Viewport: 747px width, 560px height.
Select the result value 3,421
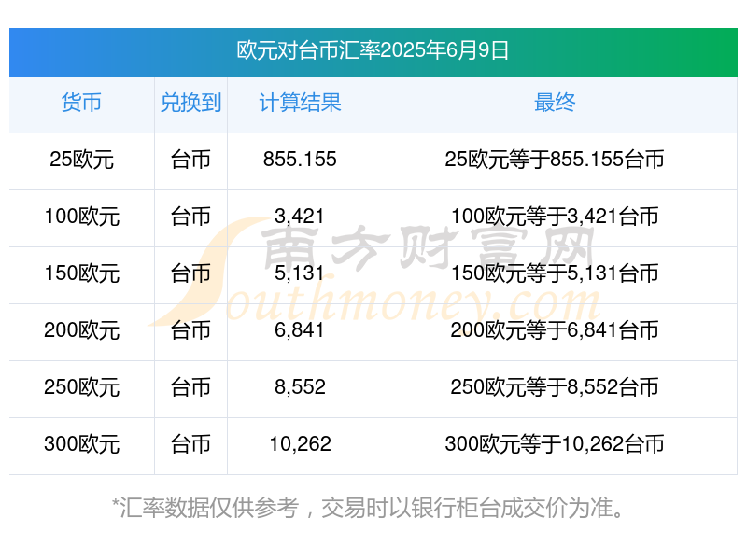(x=300, y=217)
